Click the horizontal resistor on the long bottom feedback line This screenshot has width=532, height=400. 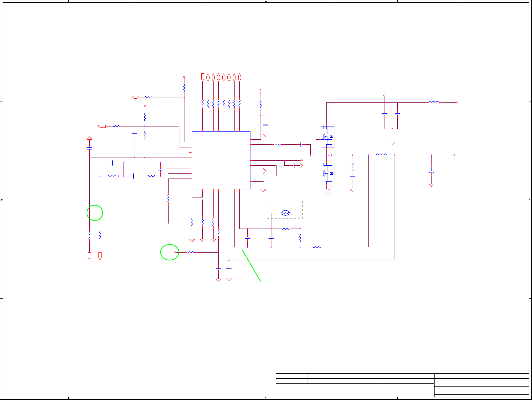[317, 247]
